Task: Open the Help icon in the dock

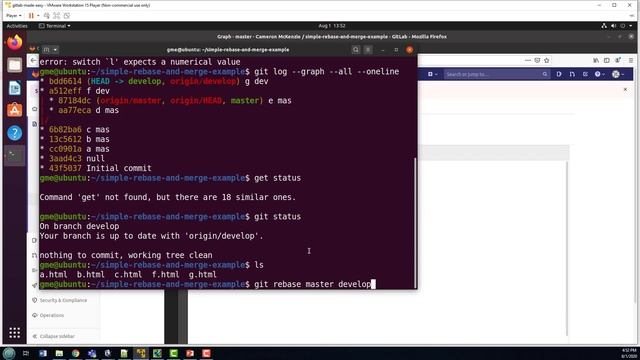Action: coord(15,133)
